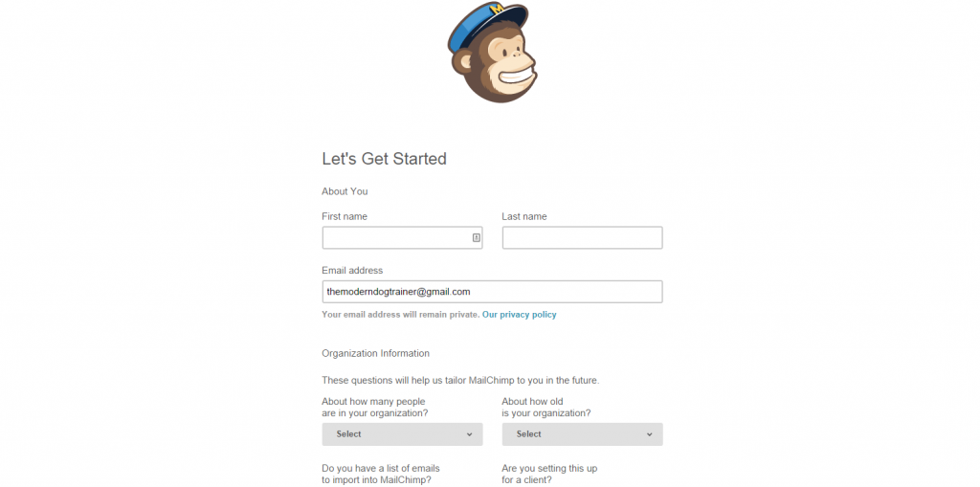
Task: Click into the Email address field
Action: pyautogui.click(x=493, y=292)
